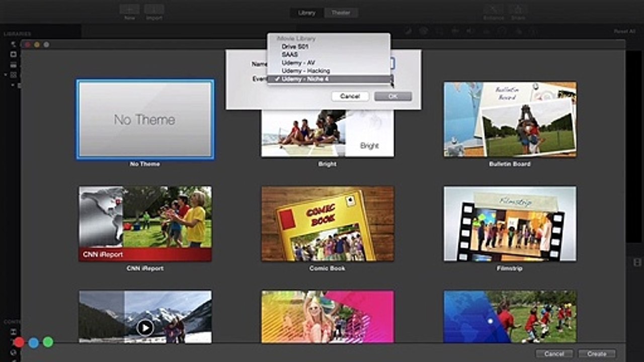
Task: Click the Create button at bottom right
Action: 597,354
